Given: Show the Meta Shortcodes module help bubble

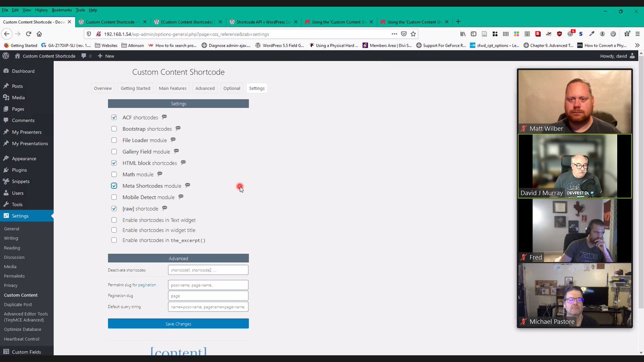Looking at the screenshot, I should (x=187, y=185).
